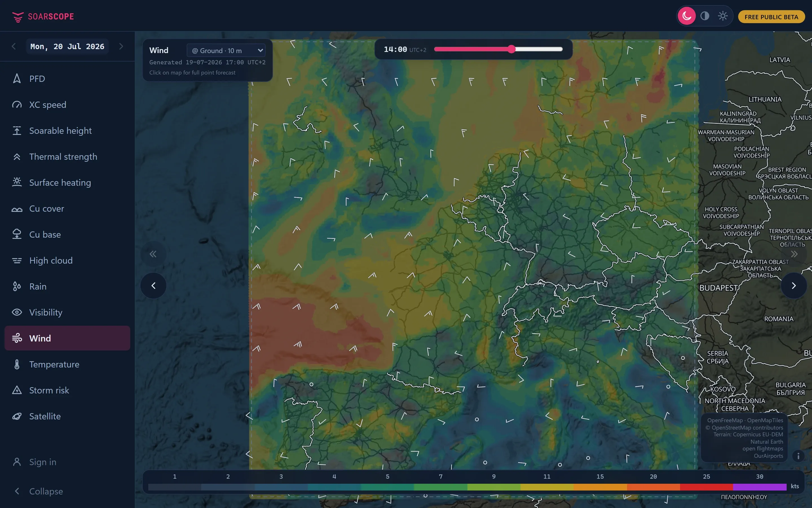Open the Satellite planet icon
Screen dimensions: 812x508
tap(17, 416)
